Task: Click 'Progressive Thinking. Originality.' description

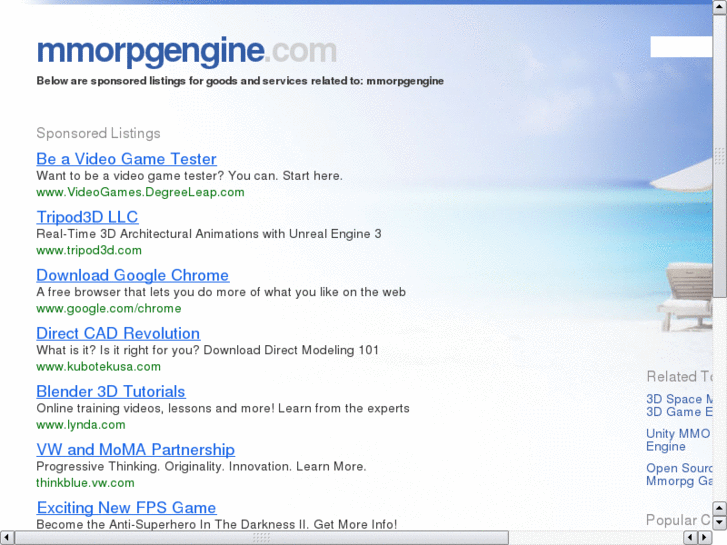Action: click(201, 466)
